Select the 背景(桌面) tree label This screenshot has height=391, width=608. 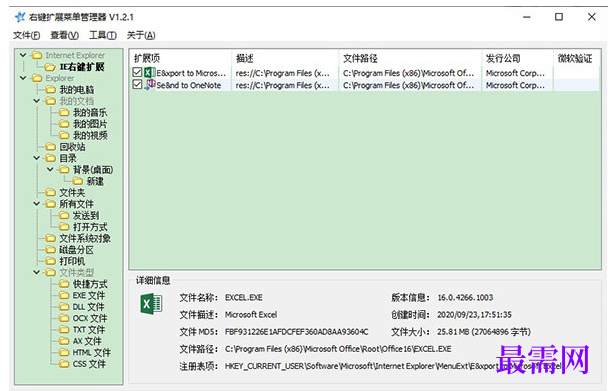pos(93,170)
